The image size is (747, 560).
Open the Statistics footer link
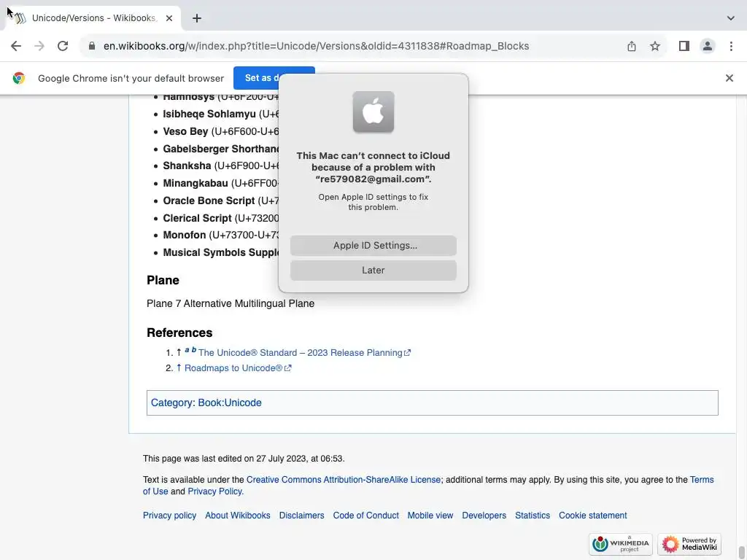click(533, 516)
